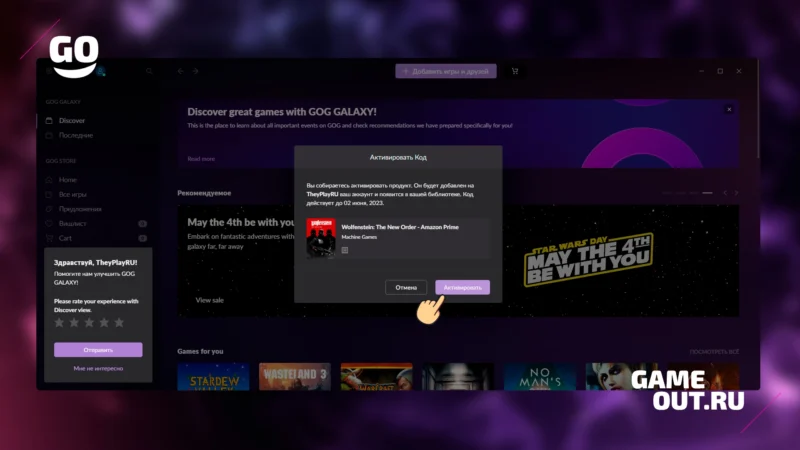Click Посмотреть всё link in Games for you
Viewport: 800px width, 450px height.
pos(714,352)
